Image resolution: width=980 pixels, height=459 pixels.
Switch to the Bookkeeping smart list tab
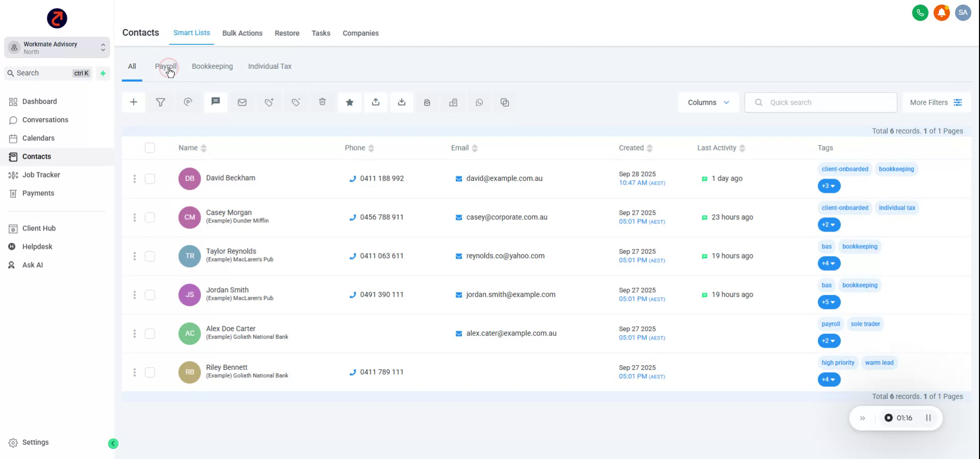coord(212,66)
